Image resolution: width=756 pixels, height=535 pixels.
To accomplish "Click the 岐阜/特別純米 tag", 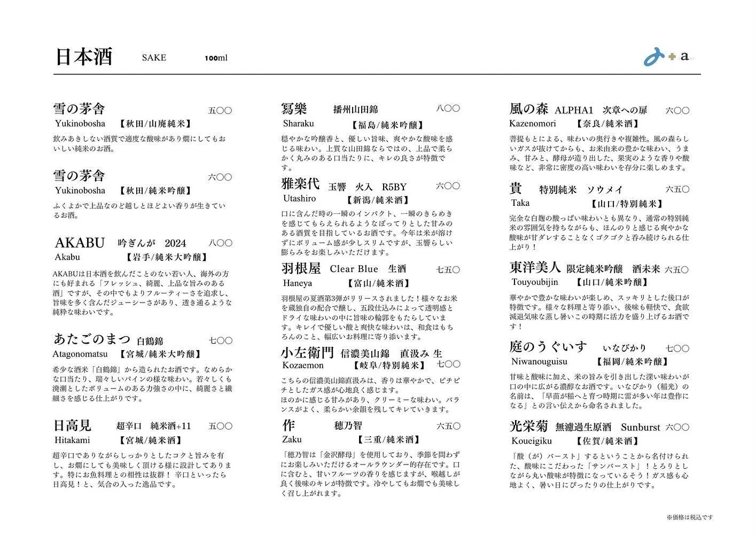I will (389, 366).
